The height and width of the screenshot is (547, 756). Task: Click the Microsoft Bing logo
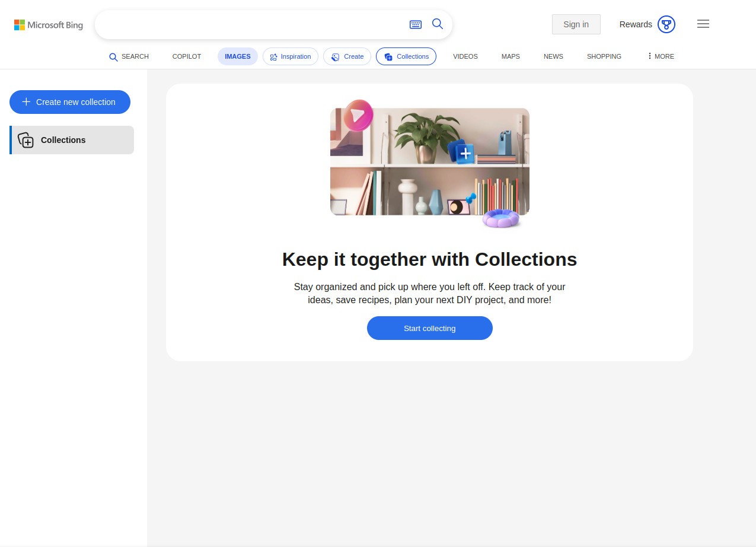[x=49, y=25]
